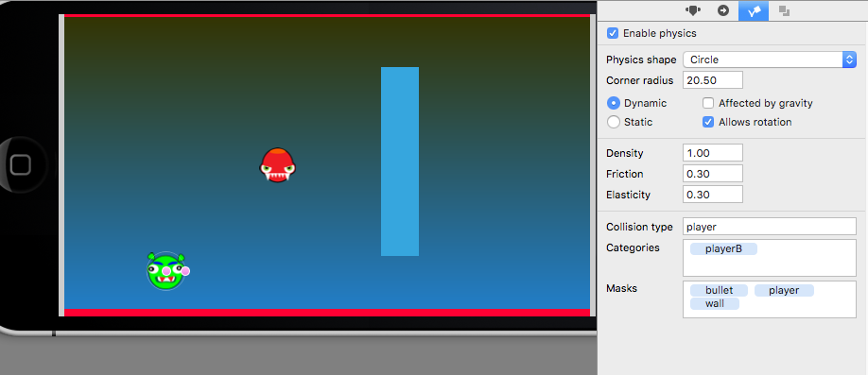Toggle Allows rotation checkbox
868x375 pixels.
pyautogui.click(x=708, y=122)
